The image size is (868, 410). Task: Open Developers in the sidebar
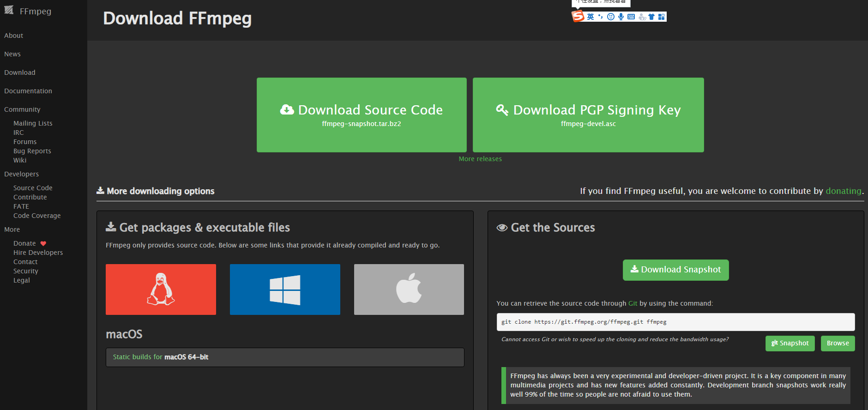(22, 174)
